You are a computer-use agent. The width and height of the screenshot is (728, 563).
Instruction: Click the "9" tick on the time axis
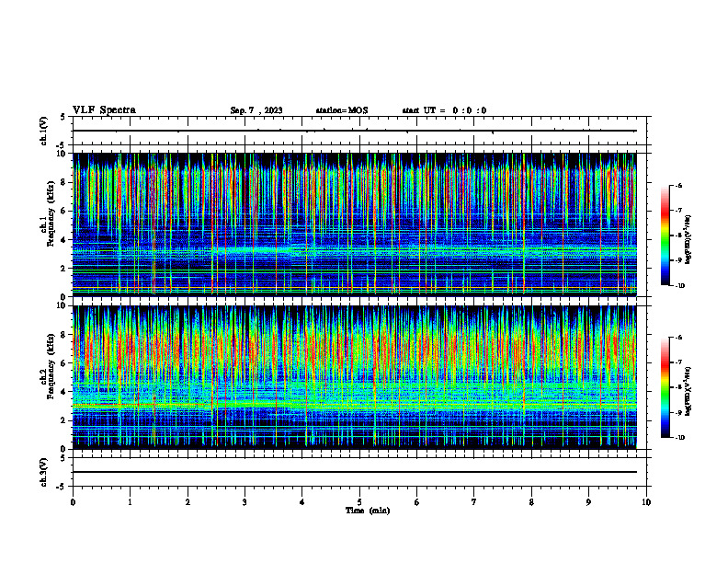[588, 502]
